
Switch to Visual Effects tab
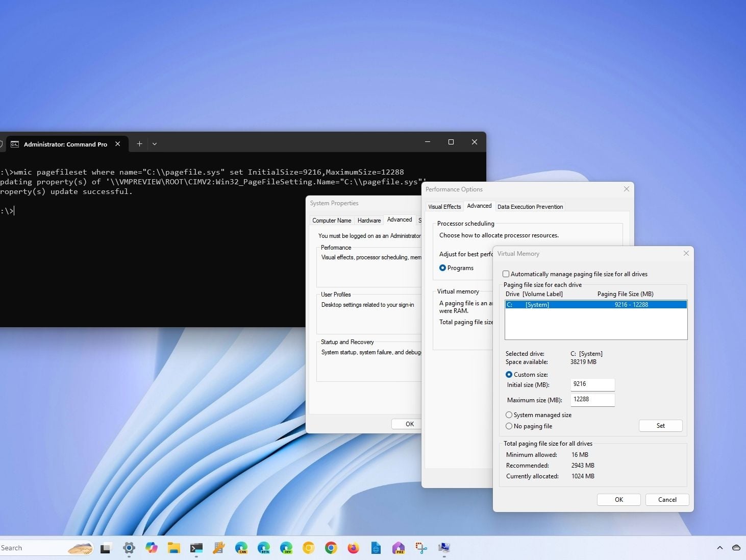point(444,207)
